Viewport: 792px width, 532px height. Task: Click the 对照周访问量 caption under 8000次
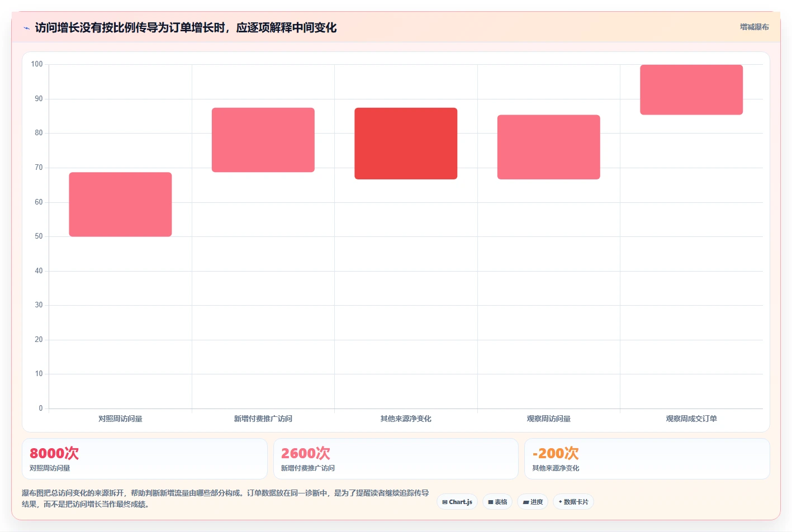50,468
